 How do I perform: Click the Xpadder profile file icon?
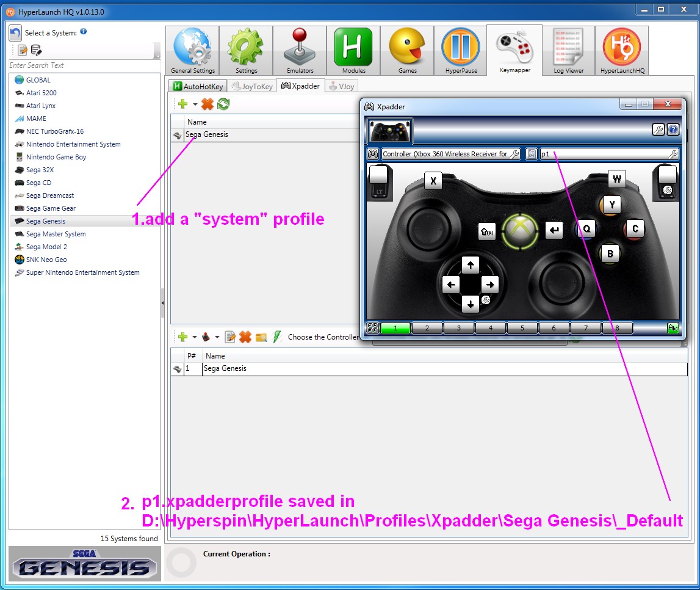(x=531, y=154)
